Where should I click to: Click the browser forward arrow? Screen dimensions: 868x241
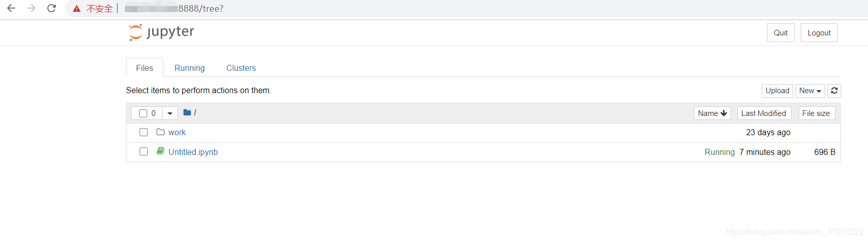[x=31, y=8]
